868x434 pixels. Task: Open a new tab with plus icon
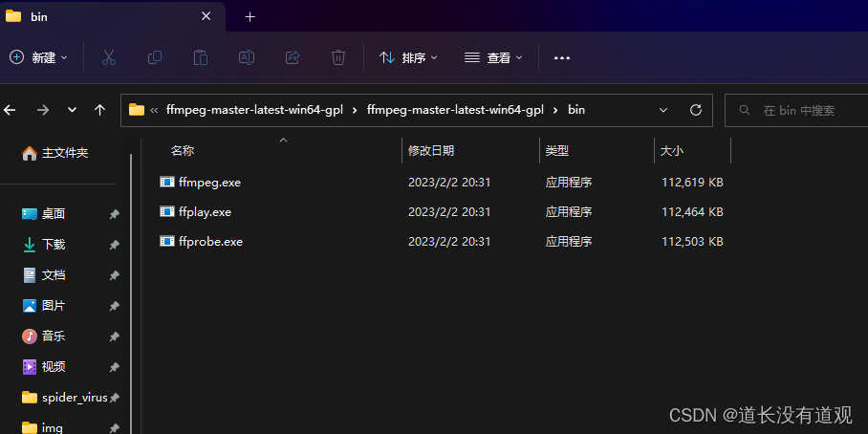[250, 17]
